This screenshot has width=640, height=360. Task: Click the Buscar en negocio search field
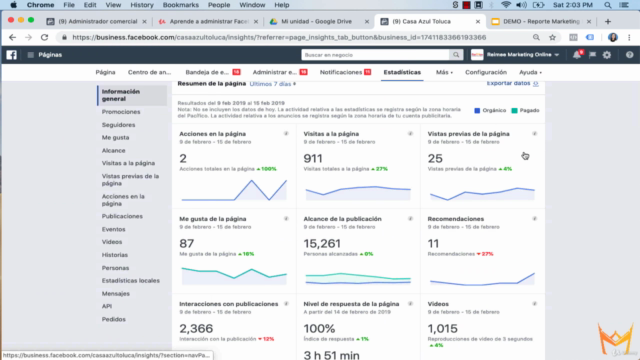(376, 55)
